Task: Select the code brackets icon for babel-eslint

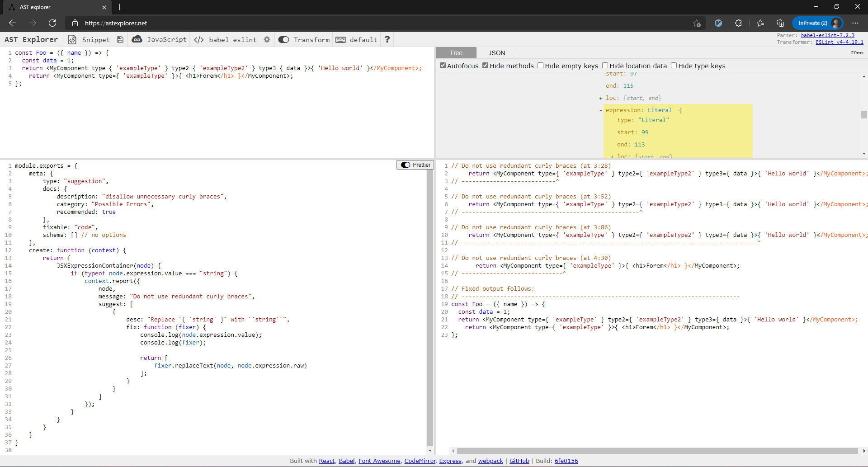Action: tap(198, 40)
